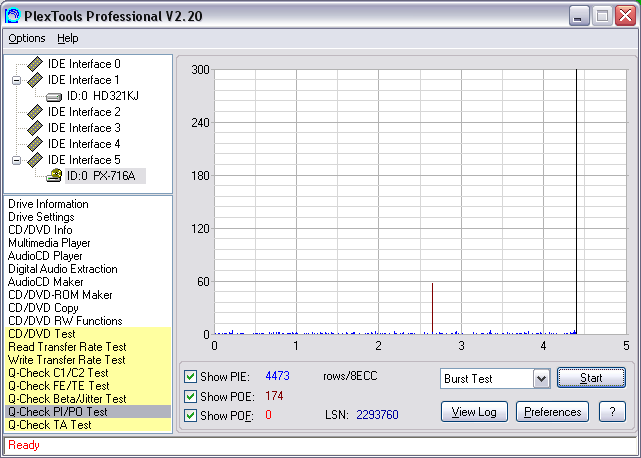Start the burst test
Screen dimensions: 641x458
click(591, 378)
